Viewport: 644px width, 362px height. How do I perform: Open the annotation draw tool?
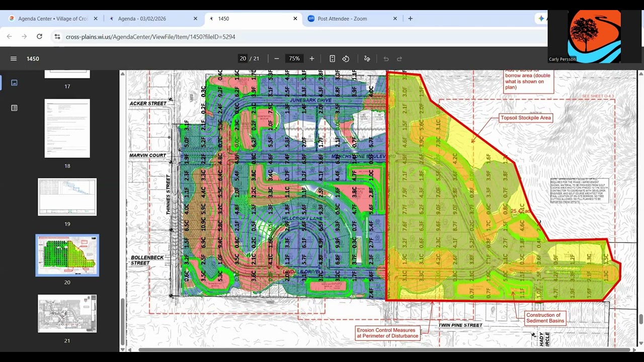[x=367, y=59]
